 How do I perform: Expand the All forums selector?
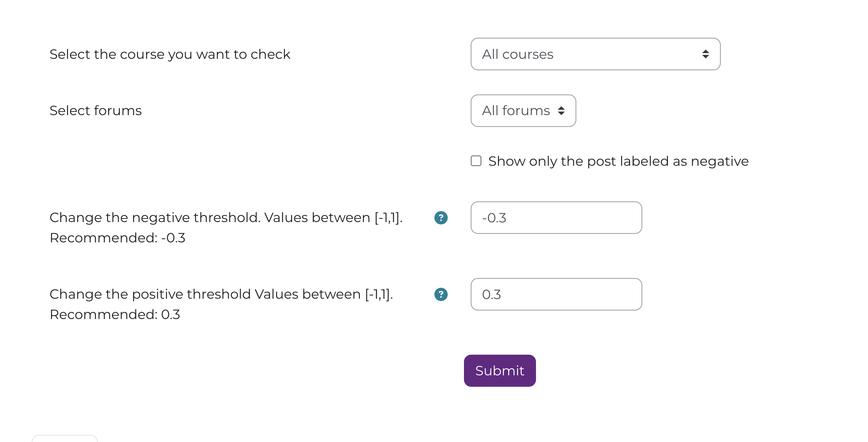523,111
